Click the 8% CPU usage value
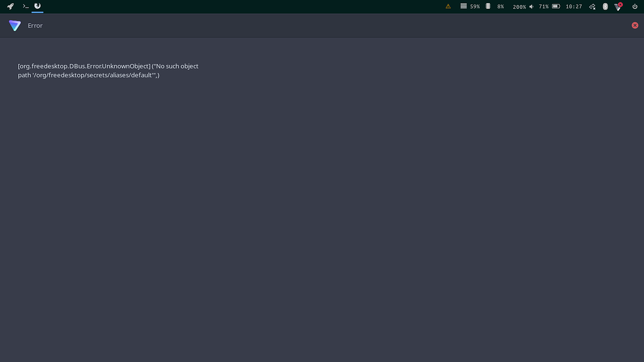This screenshot has height=362, width=644. [x=500, y=6]
